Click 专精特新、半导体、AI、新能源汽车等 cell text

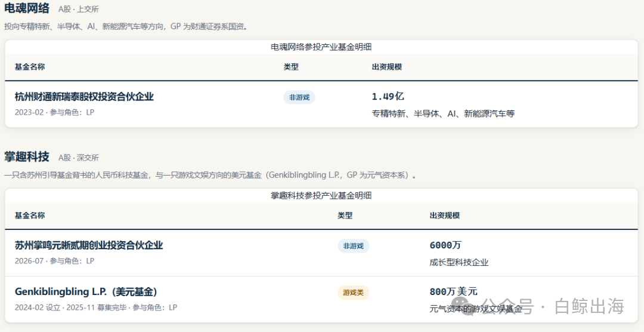coord(443,113)
